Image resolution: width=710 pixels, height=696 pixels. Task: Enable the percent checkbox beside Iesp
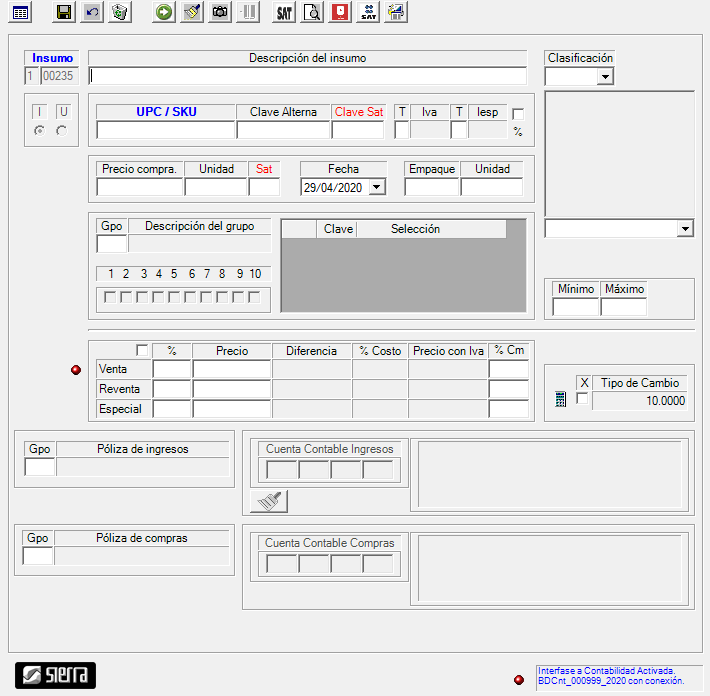click(x=518, y=114)
